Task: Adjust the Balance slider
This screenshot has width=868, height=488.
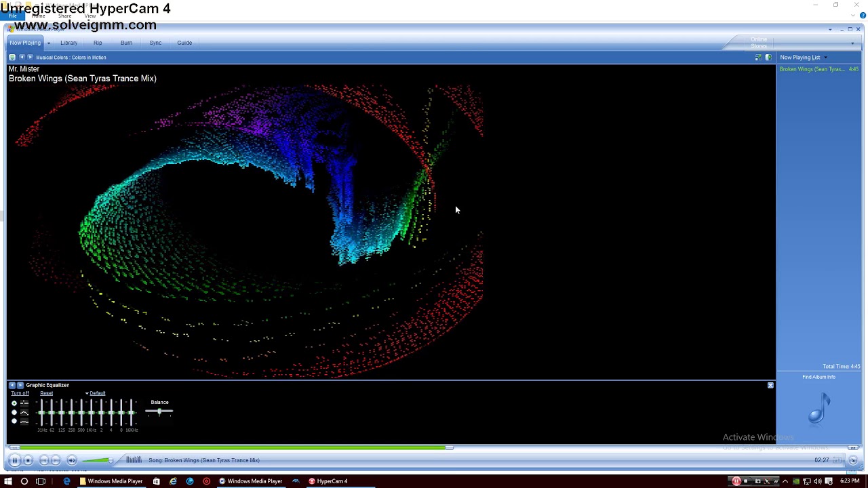Action: pos(159,411)
